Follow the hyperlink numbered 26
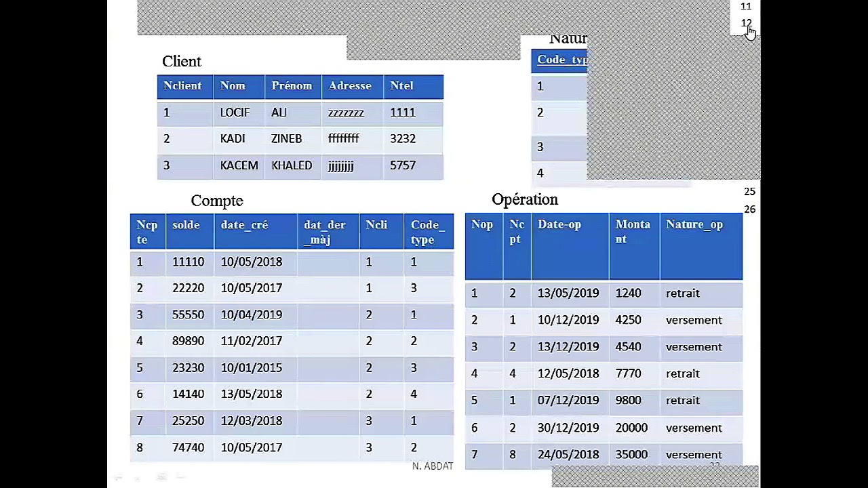The width and height of the screenshot is (868, 488). (749, 209)
